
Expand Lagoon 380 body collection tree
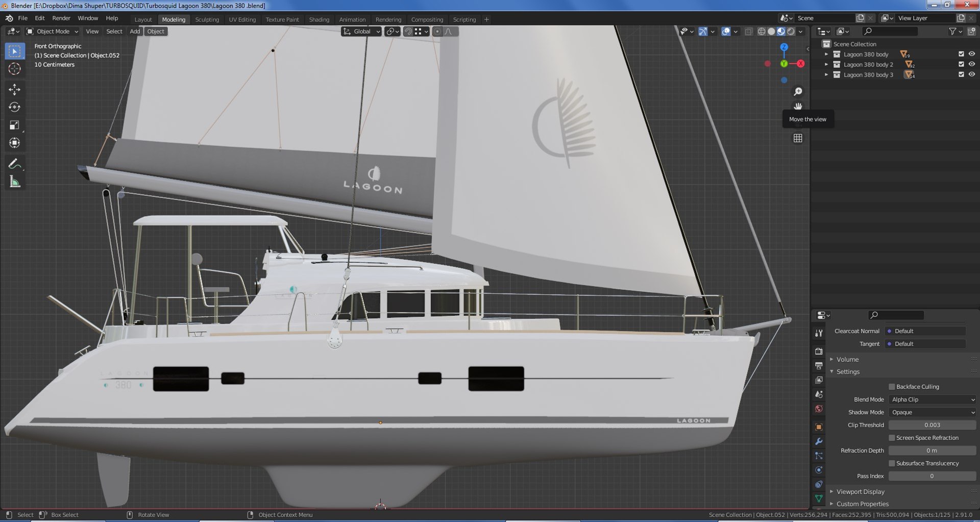click(826, 54)
